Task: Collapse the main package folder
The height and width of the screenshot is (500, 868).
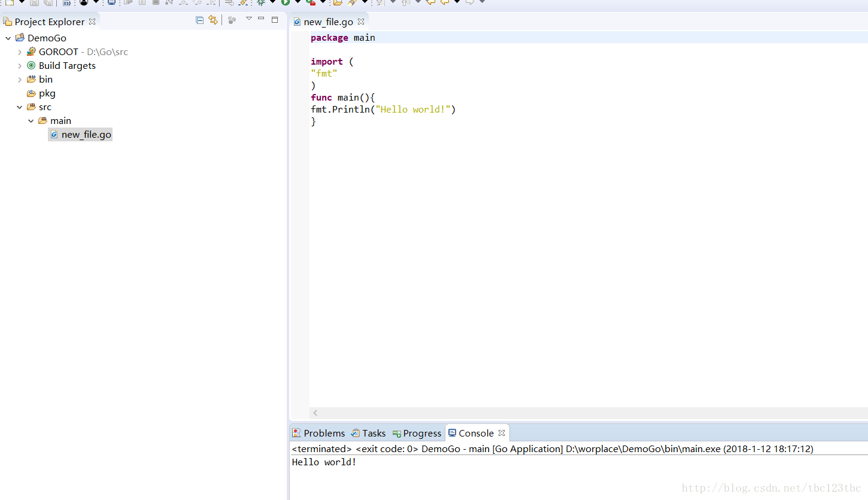Action: click(x=31, y=121)
